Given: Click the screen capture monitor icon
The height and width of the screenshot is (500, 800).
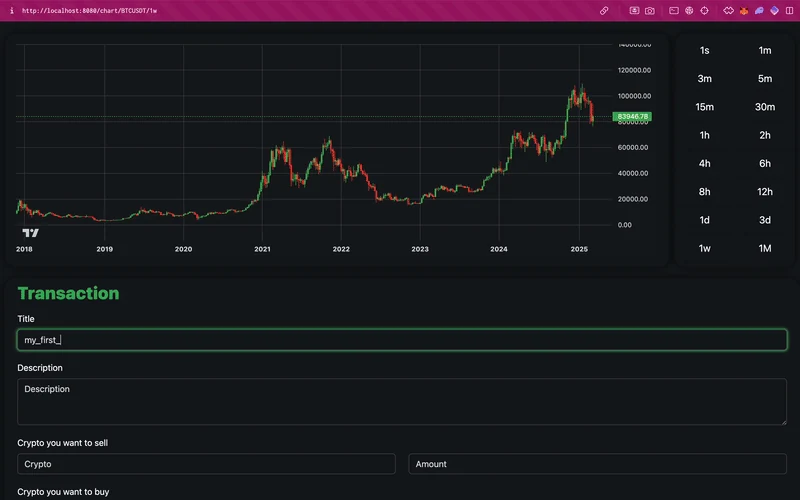Looking at the screenshot, I should (634, 11).
